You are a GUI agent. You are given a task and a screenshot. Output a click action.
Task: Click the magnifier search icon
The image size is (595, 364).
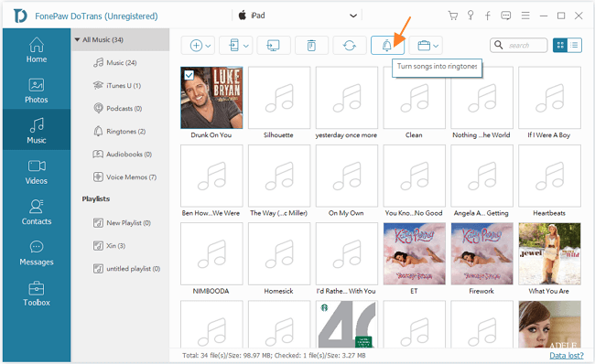(498, 45)
